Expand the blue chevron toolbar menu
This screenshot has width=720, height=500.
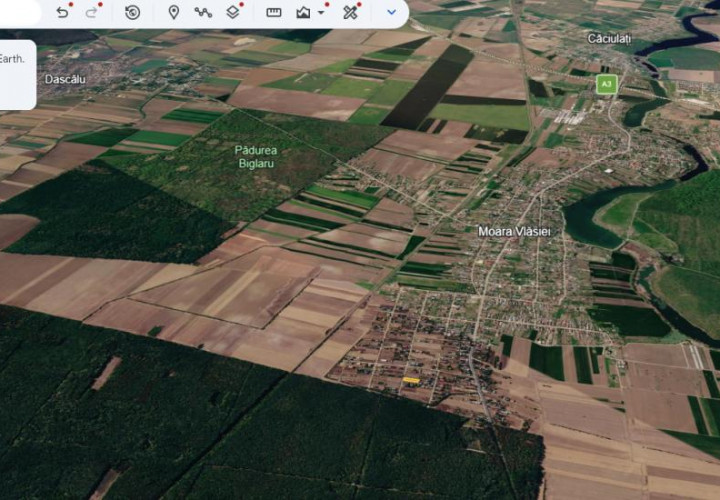pos(391,12)
